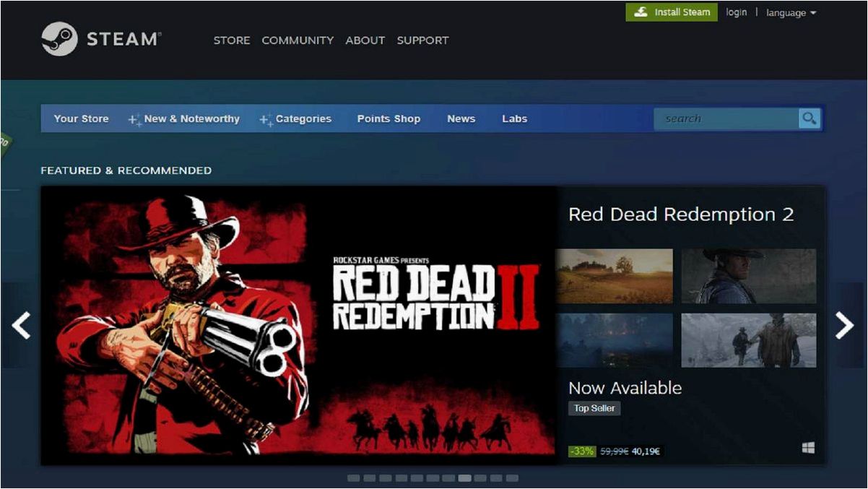Click the search magnifier icon
Image resolution: width=868 pixels, height=489 pixels.
(x=810, y=118)
